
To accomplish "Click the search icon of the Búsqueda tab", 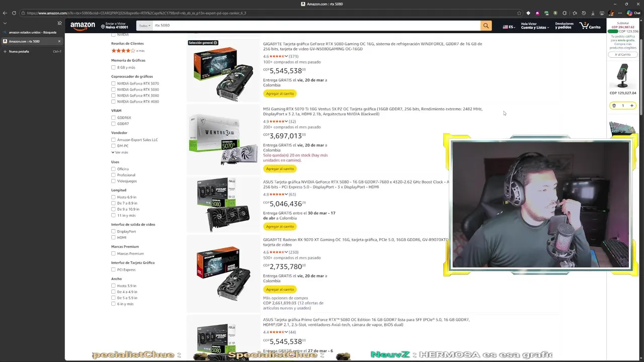I will (x=5, y=32).
